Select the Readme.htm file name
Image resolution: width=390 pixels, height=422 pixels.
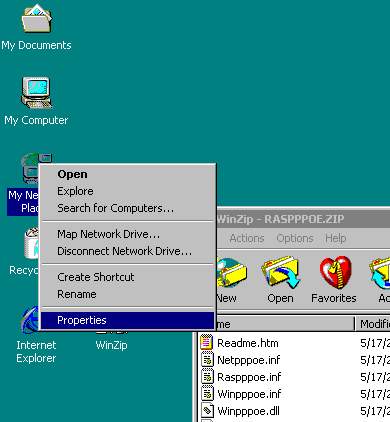pos(248,343)
